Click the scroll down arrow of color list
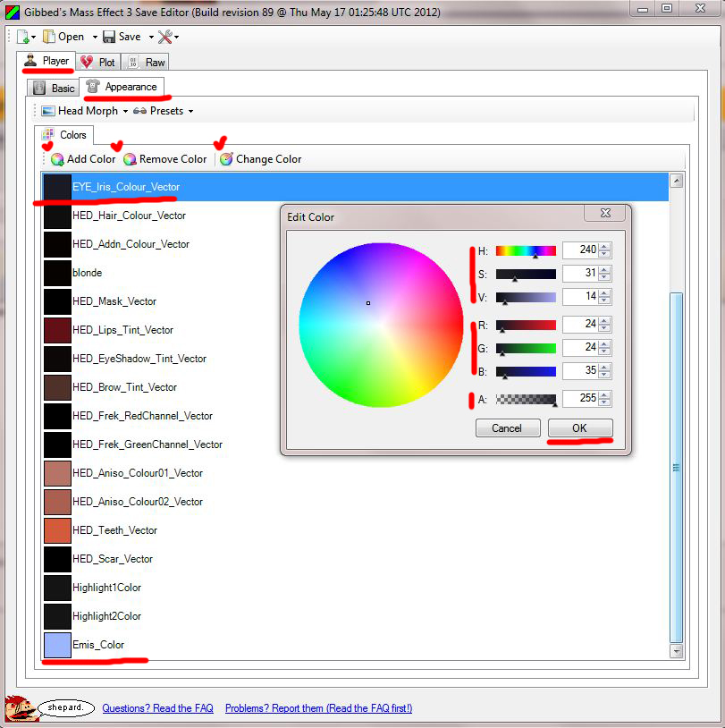The width and height of the screenshot is (725, 728). pyautogui.click(x=676, y=651)
